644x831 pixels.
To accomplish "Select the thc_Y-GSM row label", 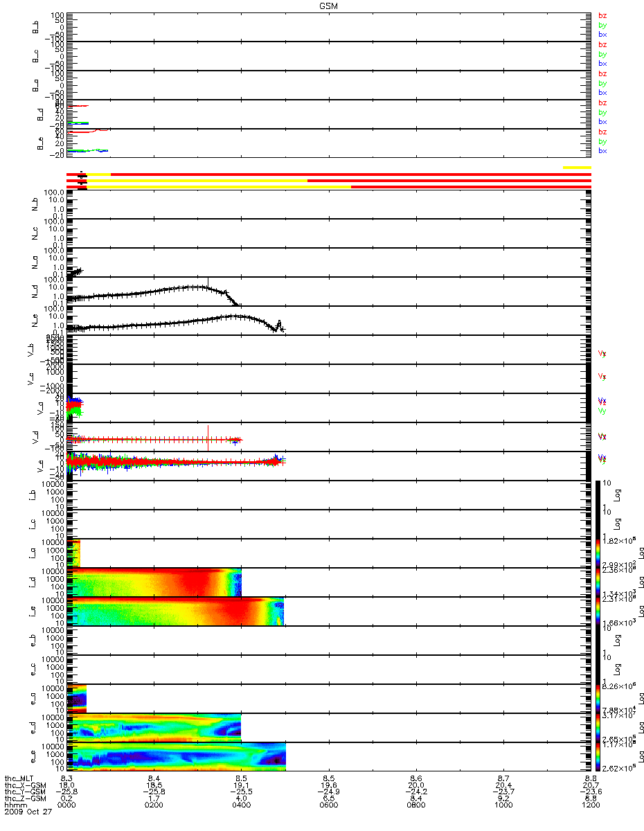I will coord(26,792).
